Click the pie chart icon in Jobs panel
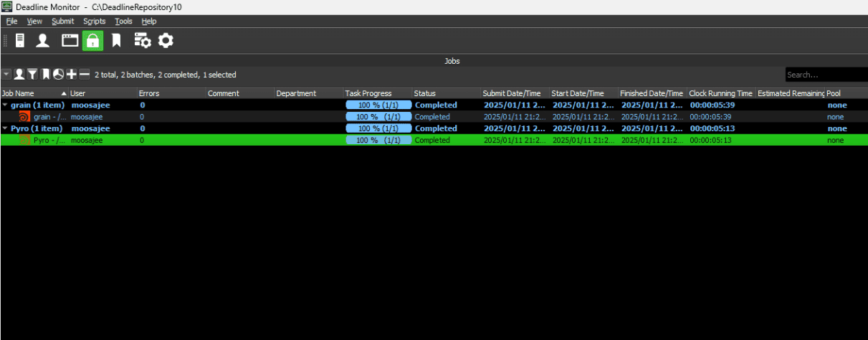Screen dimensions: 868x340 (58, 75)
